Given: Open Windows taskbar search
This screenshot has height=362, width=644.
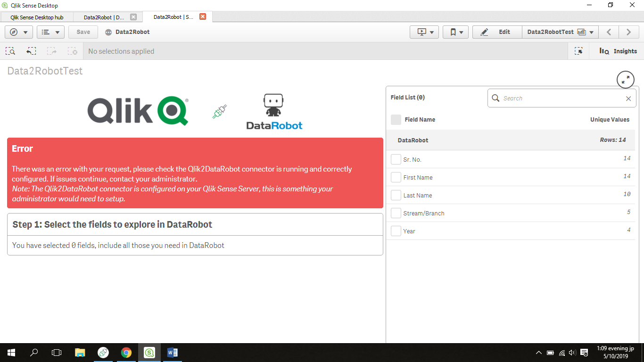Looking at the screenshot, I should [34, 353].
